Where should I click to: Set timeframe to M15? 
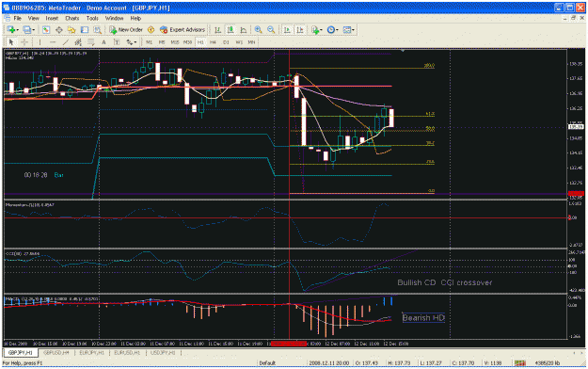175,42
